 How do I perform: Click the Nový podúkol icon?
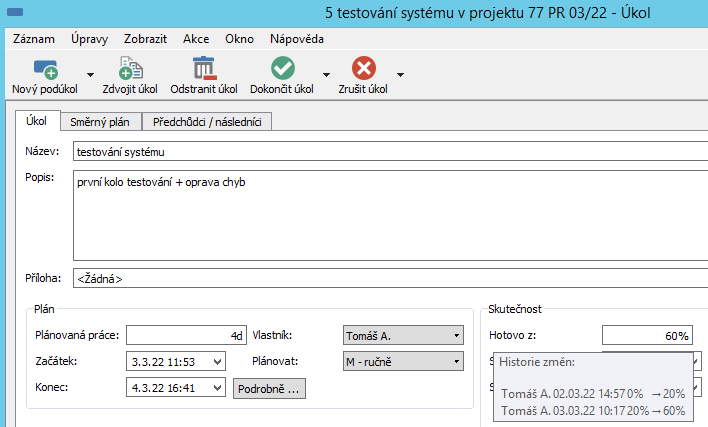pos(45,68)
